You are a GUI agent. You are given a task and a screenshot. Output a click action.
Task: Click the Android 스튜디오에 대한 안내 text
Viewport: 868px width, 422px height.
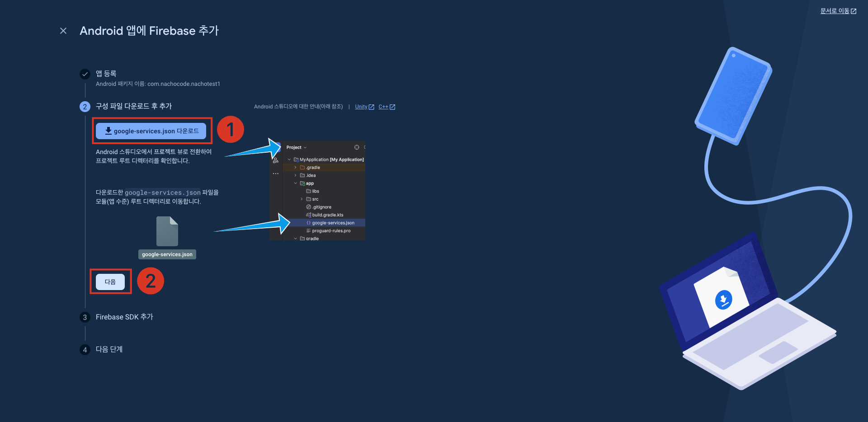298,107
